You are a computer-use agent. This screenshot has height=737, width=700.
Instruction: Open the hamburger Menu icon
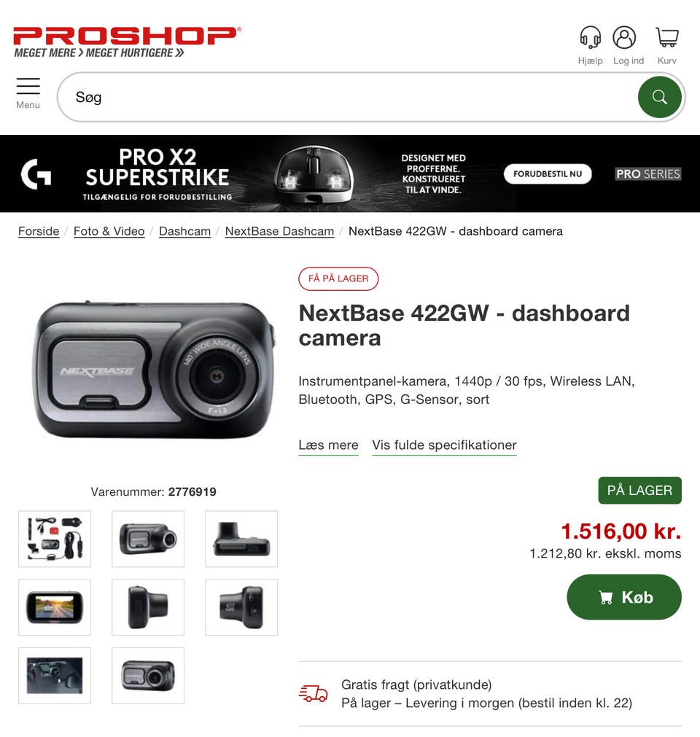pyautogui.click(x=28, y=86)
